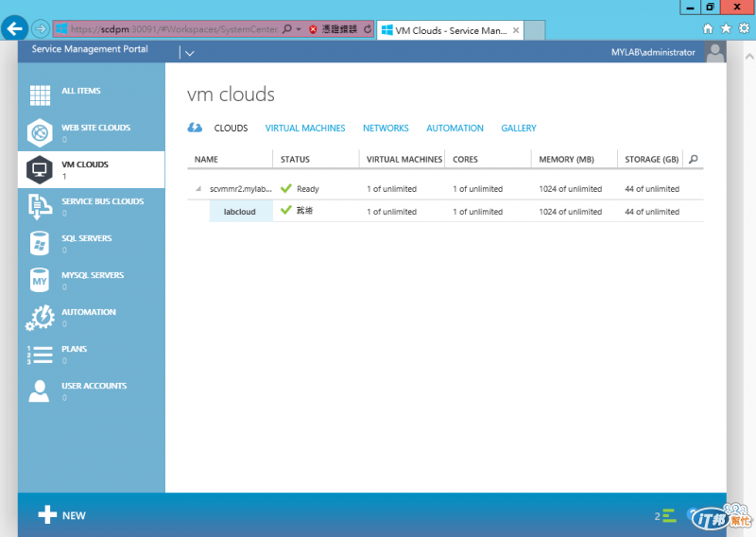Open Plans numbered list icon

40,355
